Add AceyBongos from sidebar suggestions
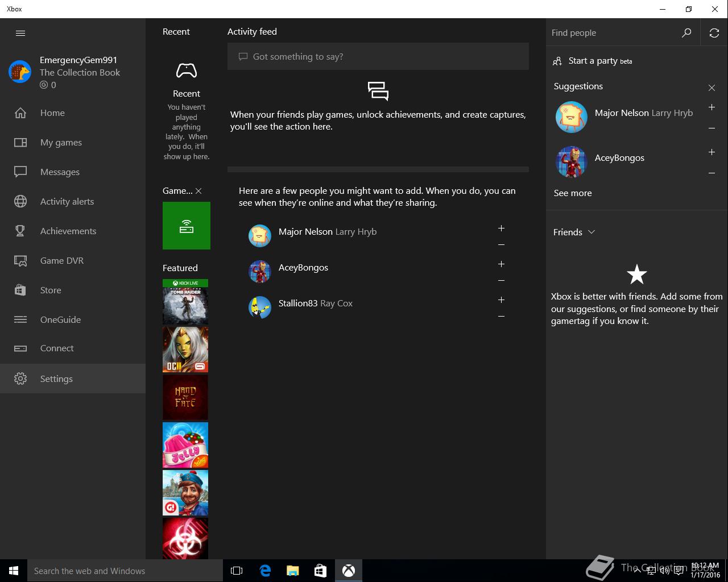 [712, 152]
